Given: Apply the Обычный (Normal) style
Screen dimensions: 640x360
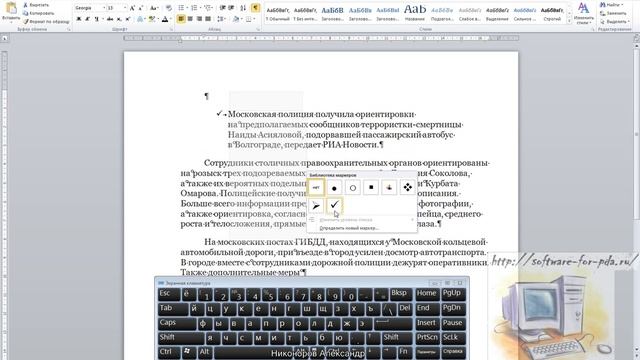Looking at the screenshot, I should click(277, 13).
